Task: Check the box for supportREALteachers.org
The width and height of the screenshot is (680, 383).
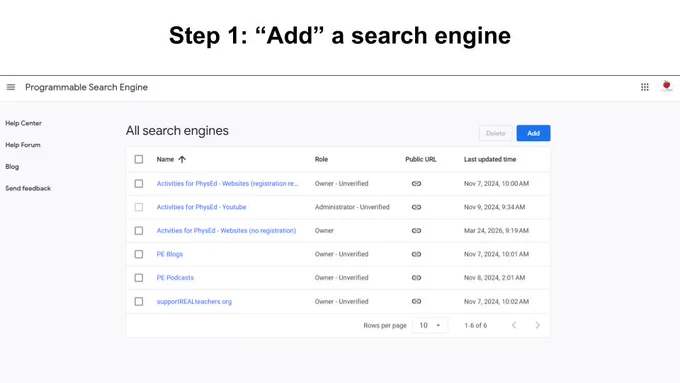Action: coord(139,301)
